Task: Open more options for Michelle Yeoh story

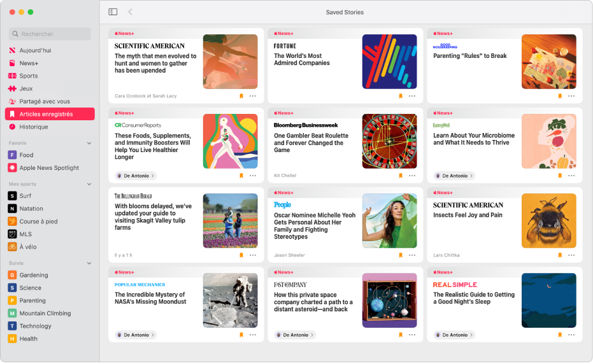Action: 412,255
